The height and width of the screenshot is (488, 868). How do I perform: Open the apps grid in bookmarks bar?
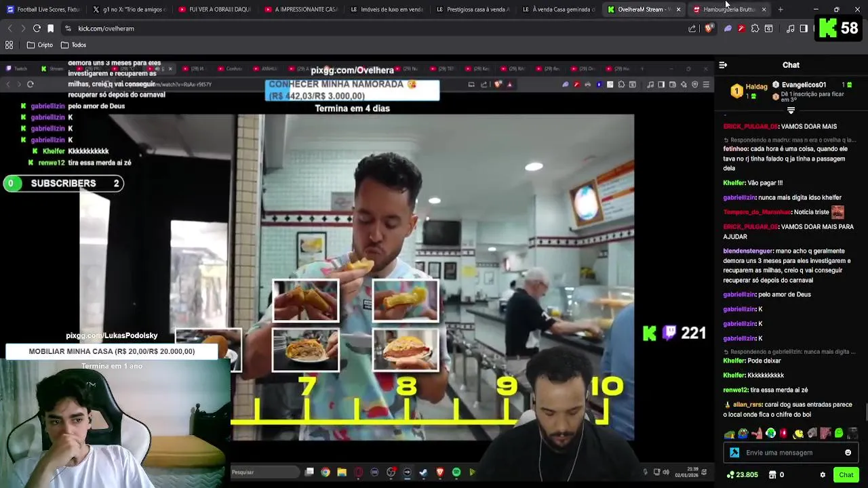tap(9, 45)
